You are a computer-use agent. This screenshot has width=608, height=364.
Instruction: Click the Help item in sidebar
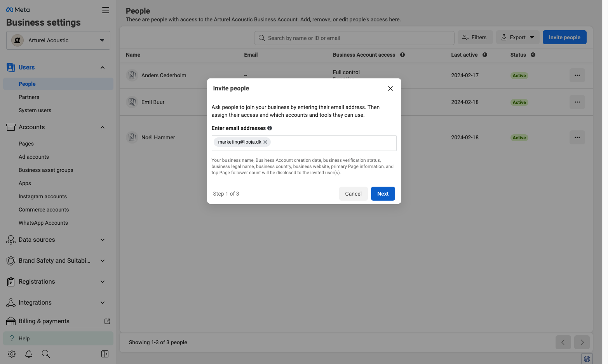58,338
